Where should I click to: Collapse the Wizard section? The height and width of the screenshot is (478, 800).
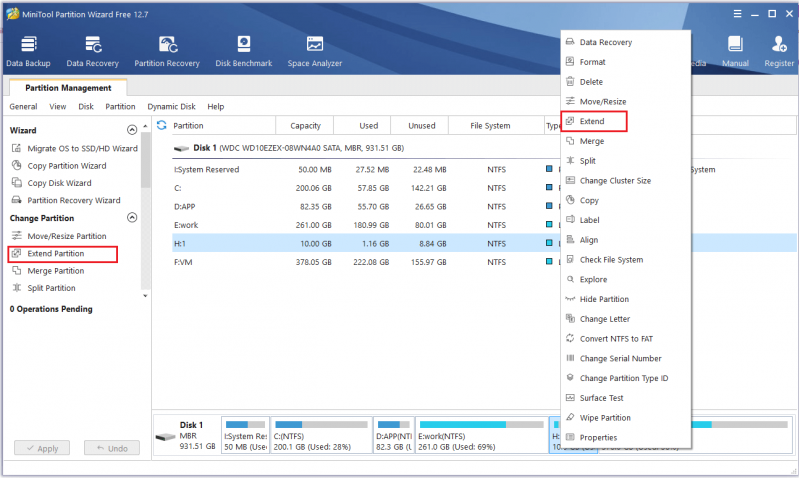pos(132,130)
